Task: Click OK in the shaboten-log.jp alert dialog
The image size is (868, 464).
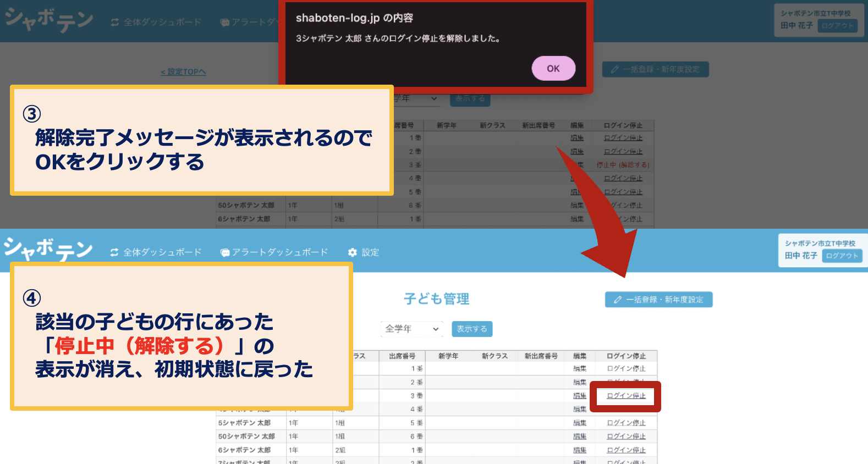Action: click(x=553, y=68)
